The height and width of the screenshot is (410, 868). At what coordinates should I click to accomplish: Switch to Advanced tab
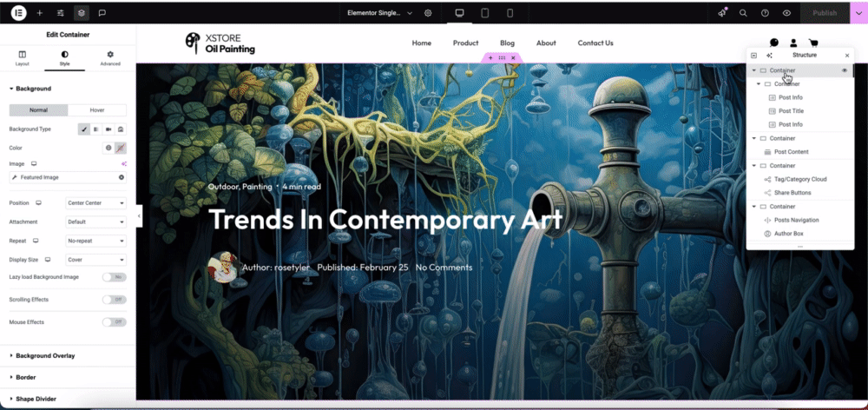(x=110, y=58)
